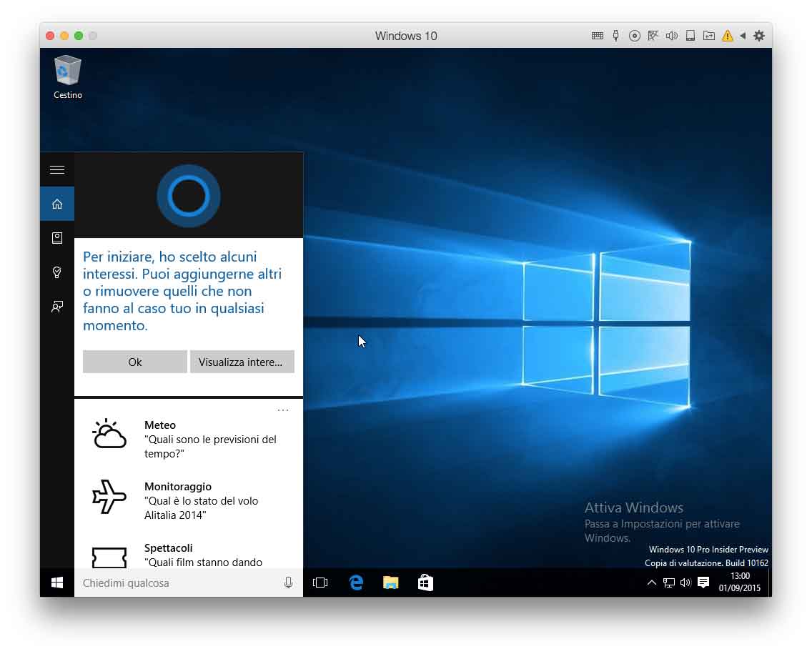Open the three-dots card options menu

pyautogui.click(x=283, y=410)
